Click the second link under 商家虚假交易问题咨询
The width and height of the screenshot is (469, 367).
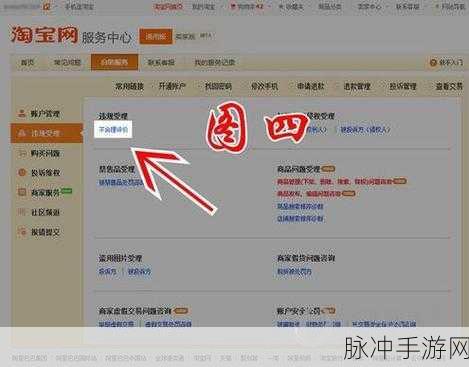pos(168,324)
